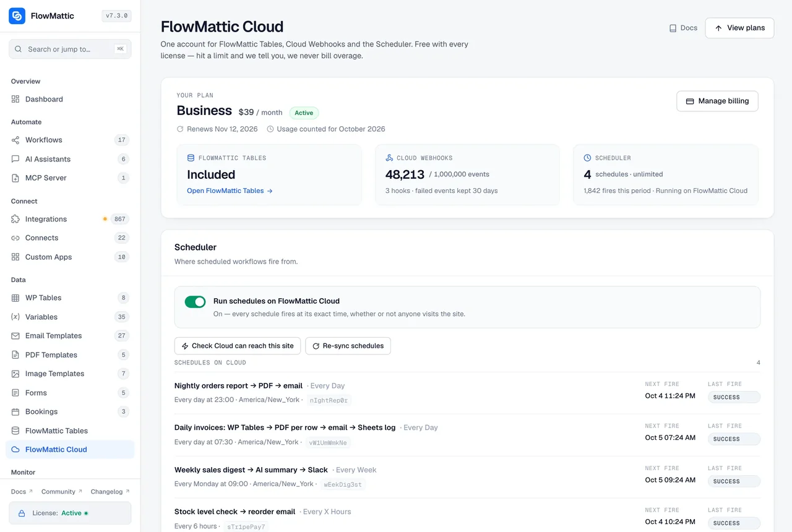This screenshot has width=792, height=532.
Task: Click SUCCESS badge for Weekly sales digest
Action: point(734,481)
